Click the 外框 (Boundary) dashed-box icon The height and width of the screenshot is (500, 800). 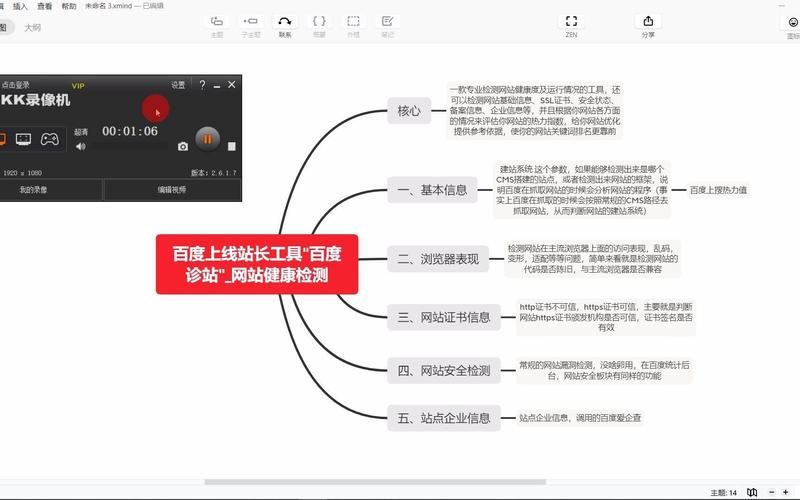pyautogui.click(x=353, y=21)
